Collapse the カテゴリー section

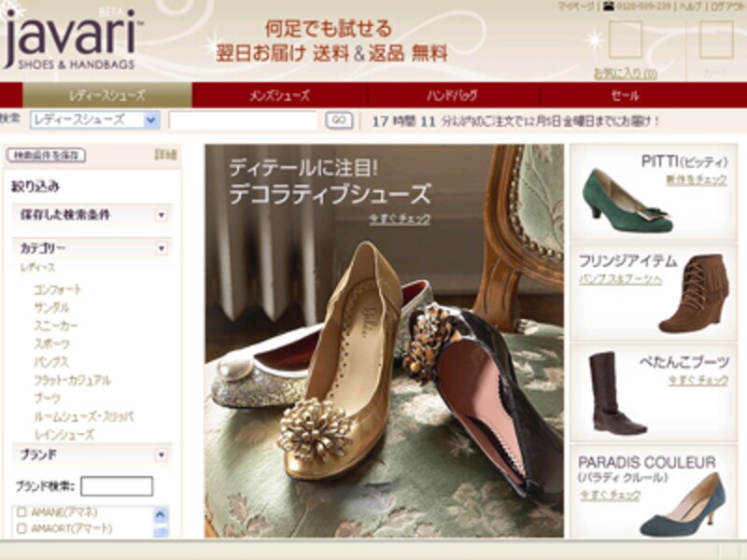[162, 248]
